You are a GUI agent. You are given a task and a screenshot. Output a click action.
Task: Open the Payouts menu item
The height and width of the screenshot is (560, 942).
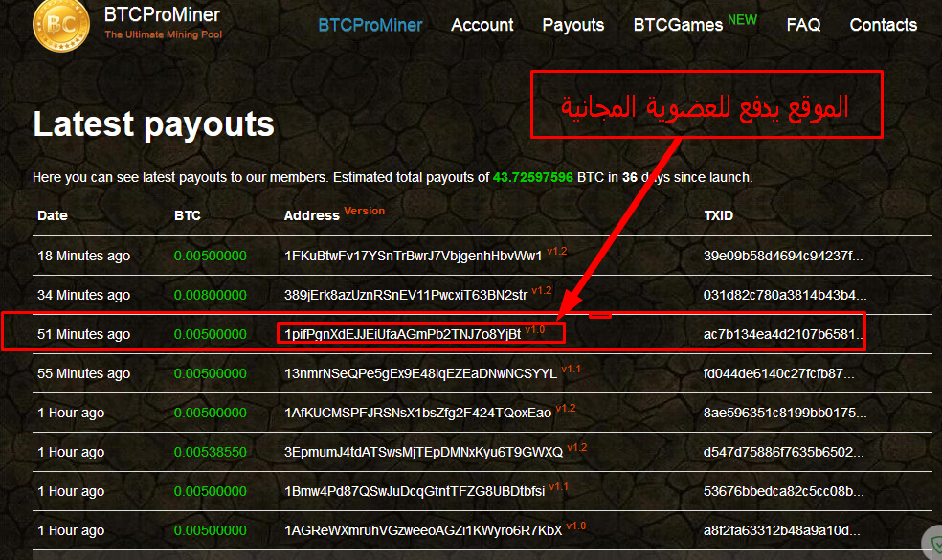573,25
